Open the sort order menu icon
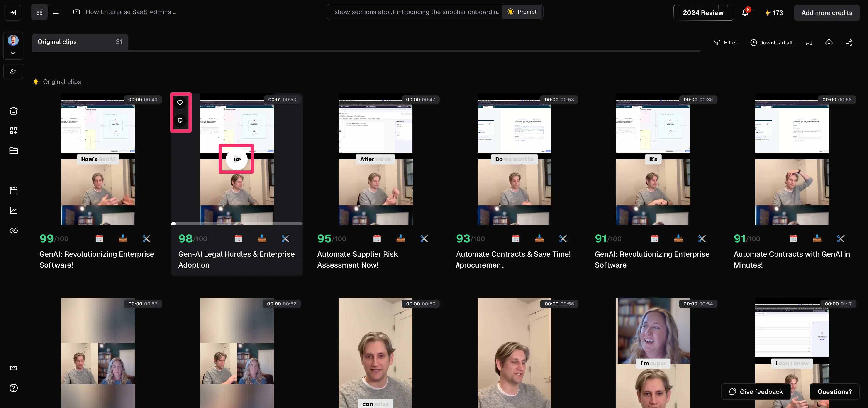Image resolution: width=868 pixels, height=408 pixels. [809, 42]
